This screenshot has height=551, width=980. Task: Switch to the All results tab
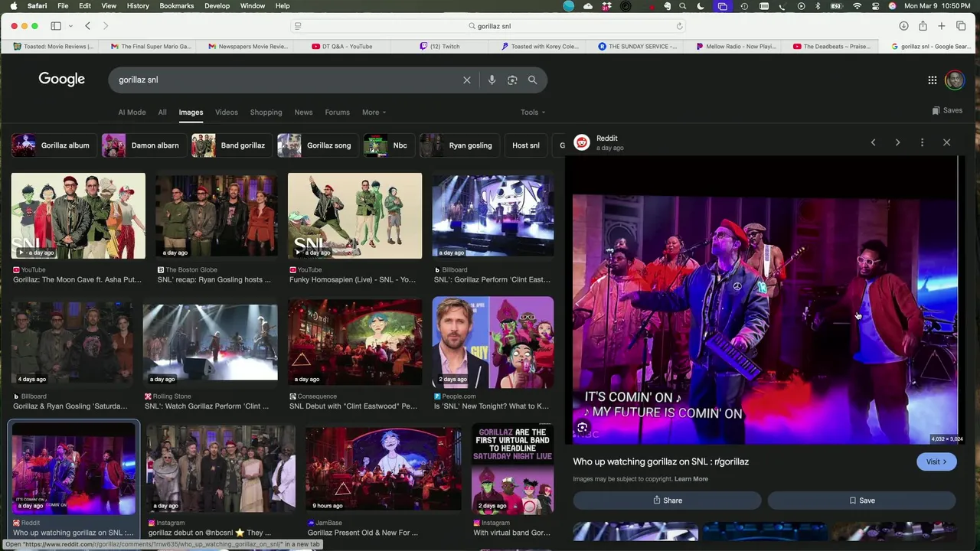point(162,112)
